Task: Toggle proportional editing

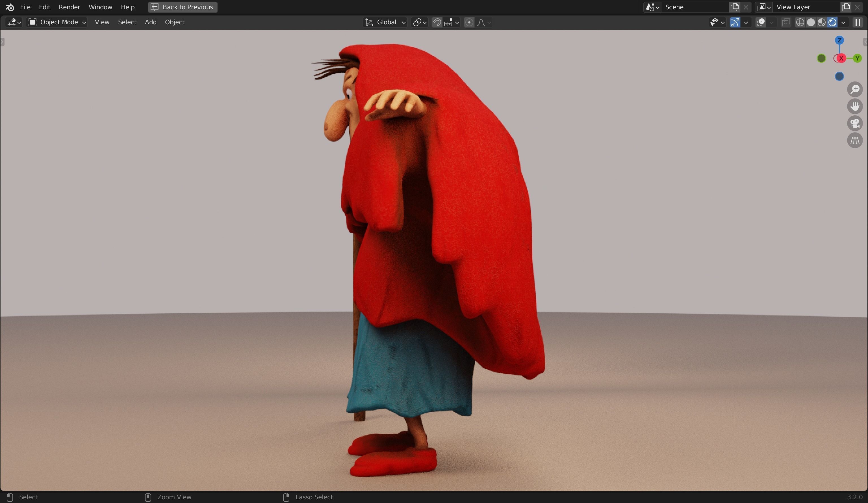Action: coord(469,22)
